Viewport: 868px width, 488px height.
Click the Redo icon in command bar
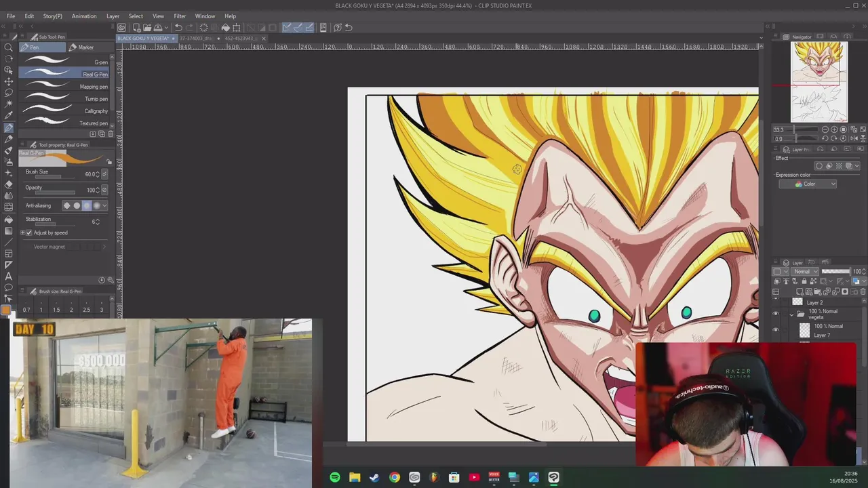coord(189,28)
